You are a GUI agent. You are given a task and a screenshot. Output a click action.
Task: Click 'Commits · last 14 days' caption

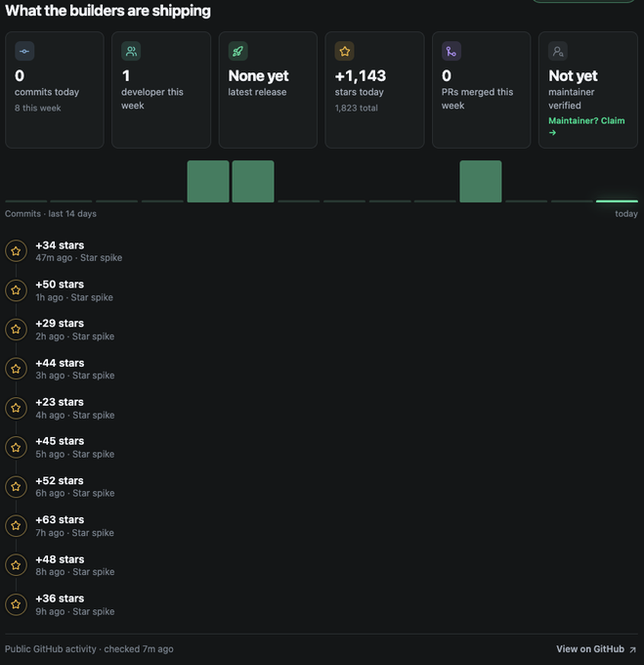pos(51,214)
